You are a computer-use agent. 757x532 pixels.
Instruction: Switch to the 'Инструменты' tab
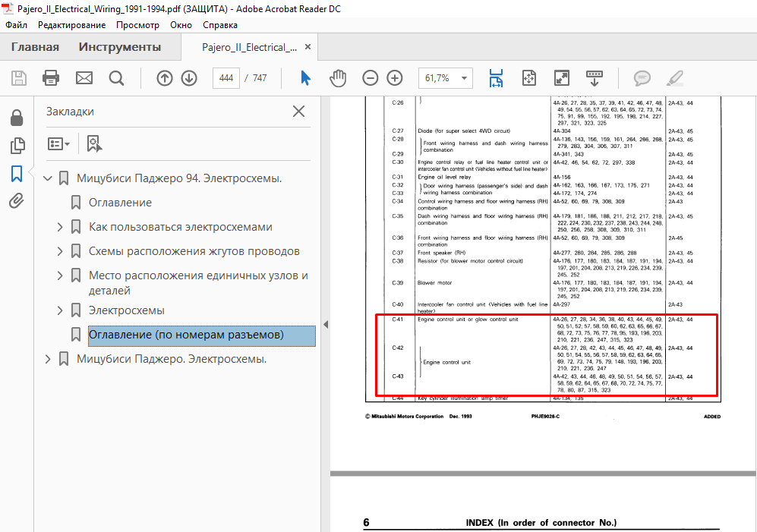[120, 47]
